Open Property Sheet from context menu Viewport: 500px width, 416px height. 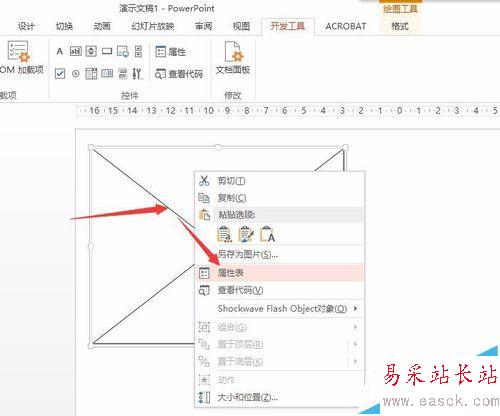tap(279, 273)
